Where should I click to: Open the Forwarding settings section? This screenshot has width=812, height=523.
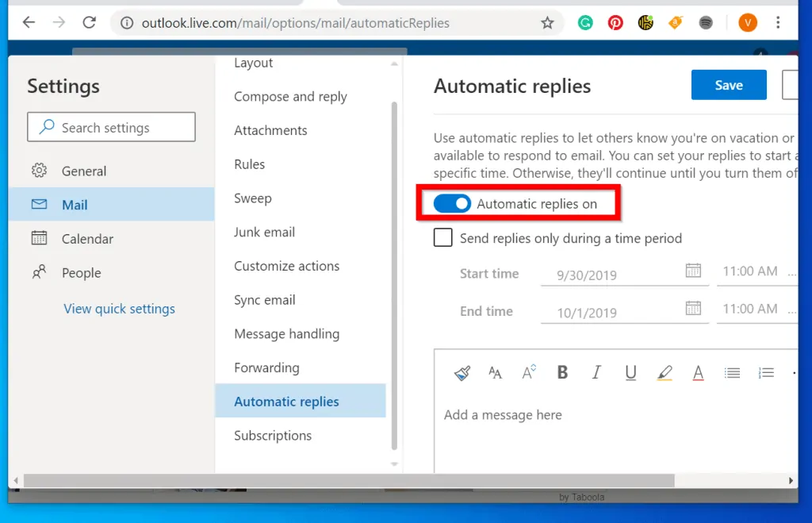[266, 368]
